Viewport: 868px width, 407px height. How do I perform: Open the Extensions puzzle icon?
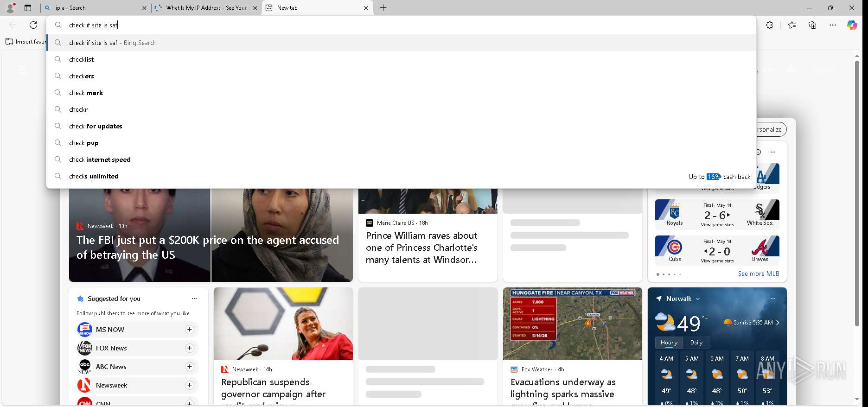click(x=770, y=25)
